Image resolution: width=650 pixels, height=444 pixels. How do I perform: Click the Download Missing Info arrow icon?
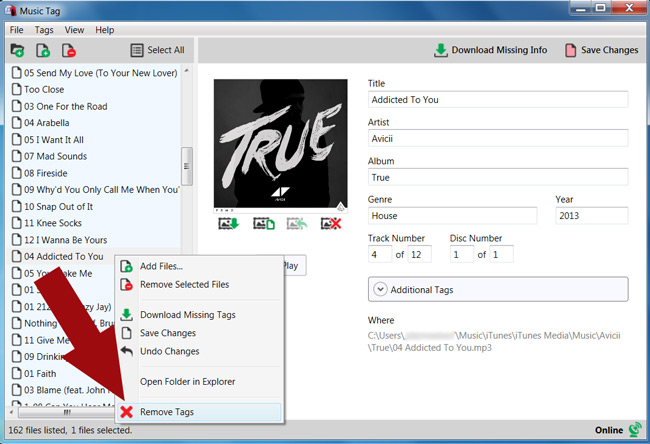click(x=441, y=50)
